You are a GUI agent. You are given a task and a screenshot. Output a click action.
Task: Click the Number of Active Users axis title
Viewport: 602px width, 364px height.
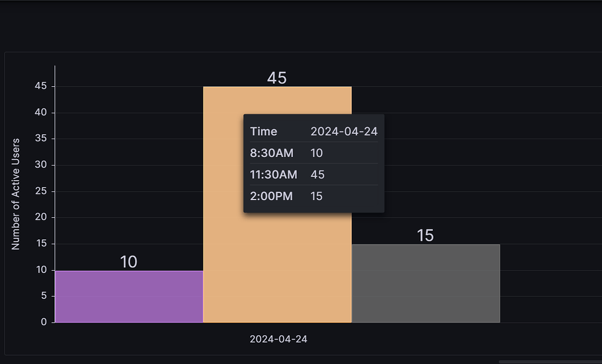coord(16,194)
